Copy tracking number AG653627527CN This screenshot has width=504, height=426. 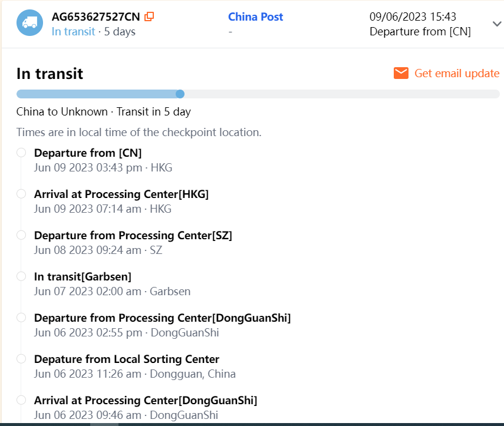coord(149,16)
